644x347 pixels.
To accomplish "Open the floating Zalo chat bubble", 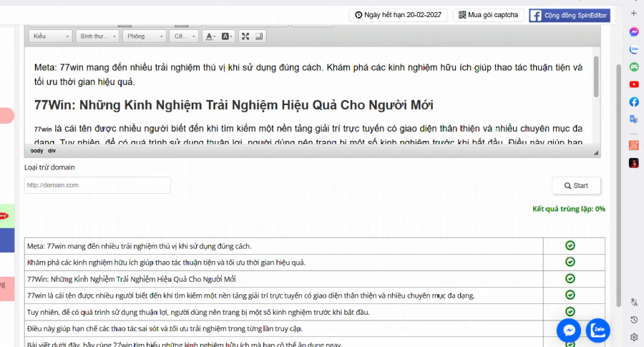I will point(597,330).
